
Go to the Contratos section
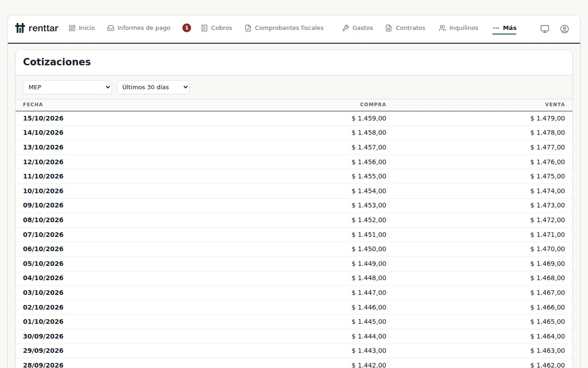tap(406, 28)
